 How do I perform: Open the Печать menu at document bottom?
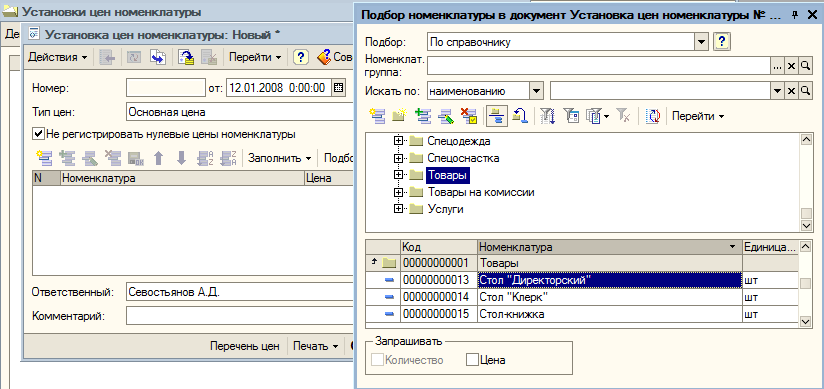coord(315,346)
